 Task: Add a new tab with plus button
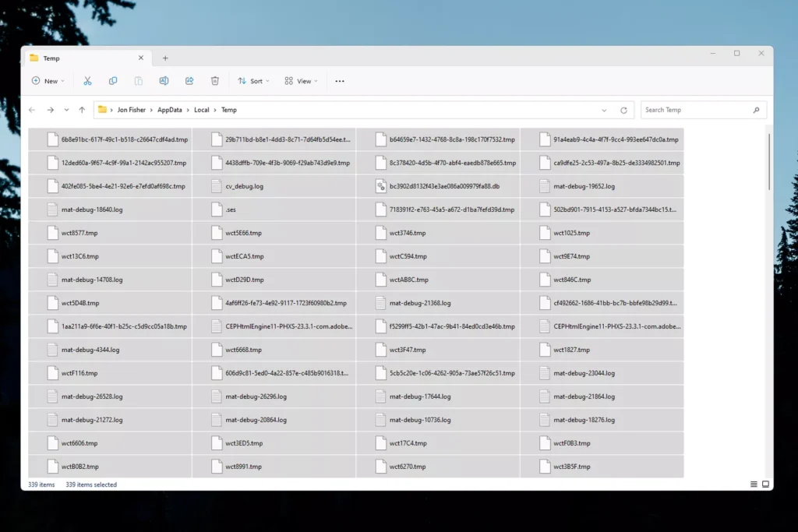coord(165,58)
